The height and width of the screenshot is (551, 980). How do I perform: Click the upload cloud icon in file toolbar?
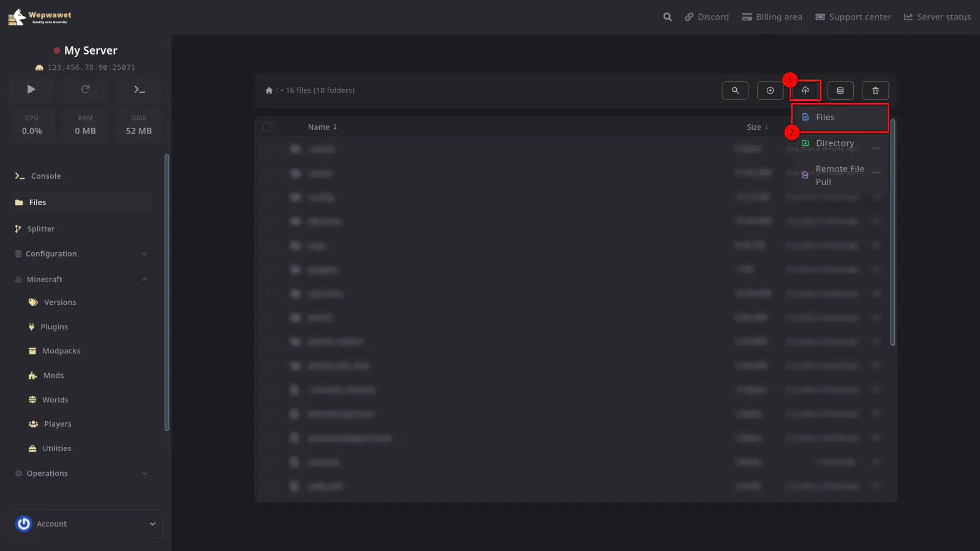point(805,91)
